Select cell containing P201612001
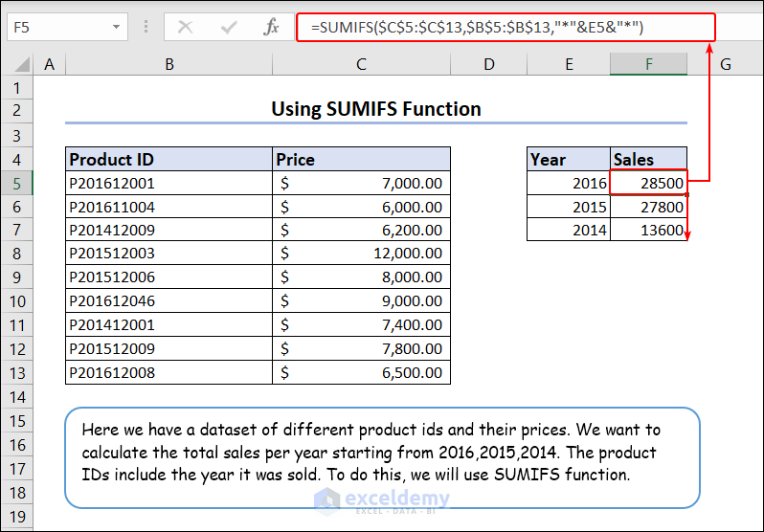 point(169,183)
